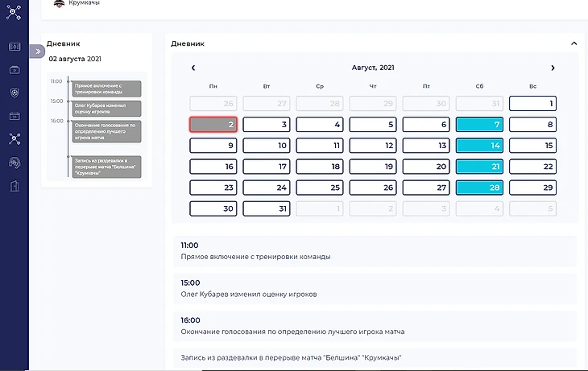The image size is (588, 371).
Task: Click the 16:00 voting event in timeline
Action: pyautogui.click(x=106, y=129)
